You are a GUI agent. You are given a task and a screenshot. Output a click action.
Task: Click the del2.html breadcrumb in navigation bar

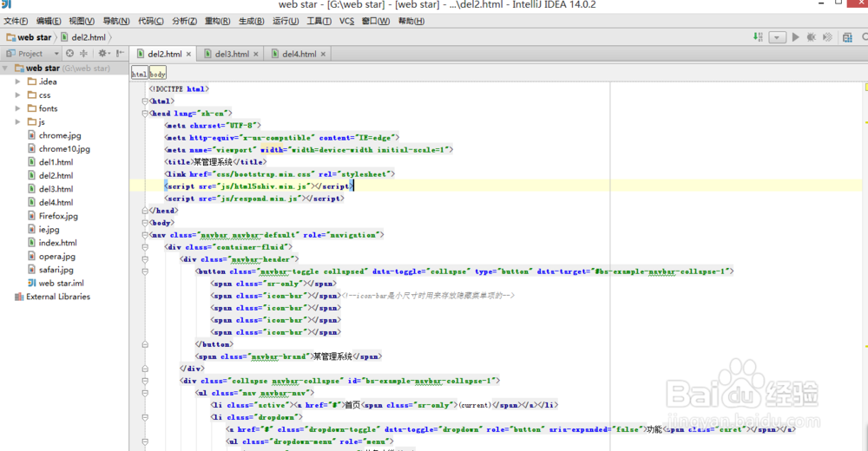(x=83, y=37)
